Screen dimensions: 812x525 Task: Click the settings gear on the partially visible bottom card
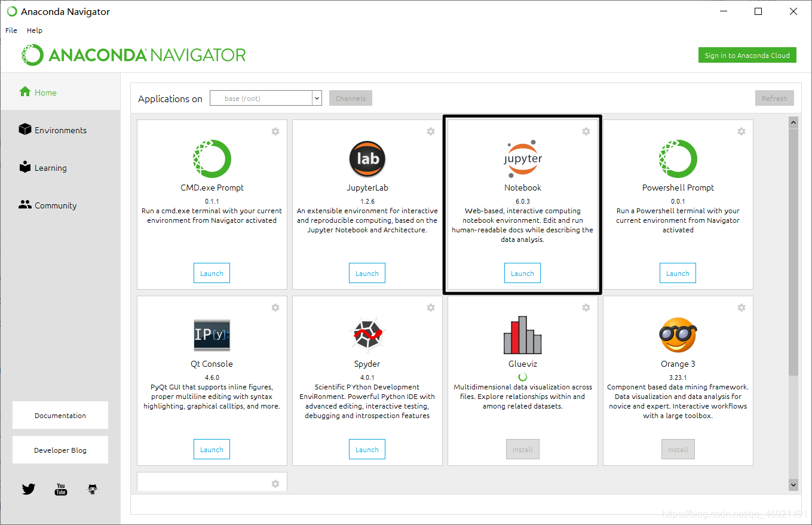click(275, 484)
